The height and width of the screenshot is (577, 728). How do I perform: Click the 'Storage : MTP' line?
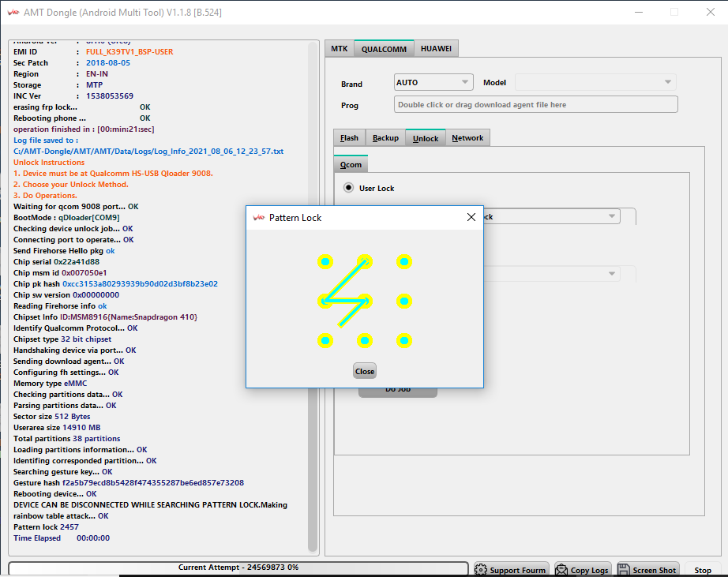pos(58,85)
